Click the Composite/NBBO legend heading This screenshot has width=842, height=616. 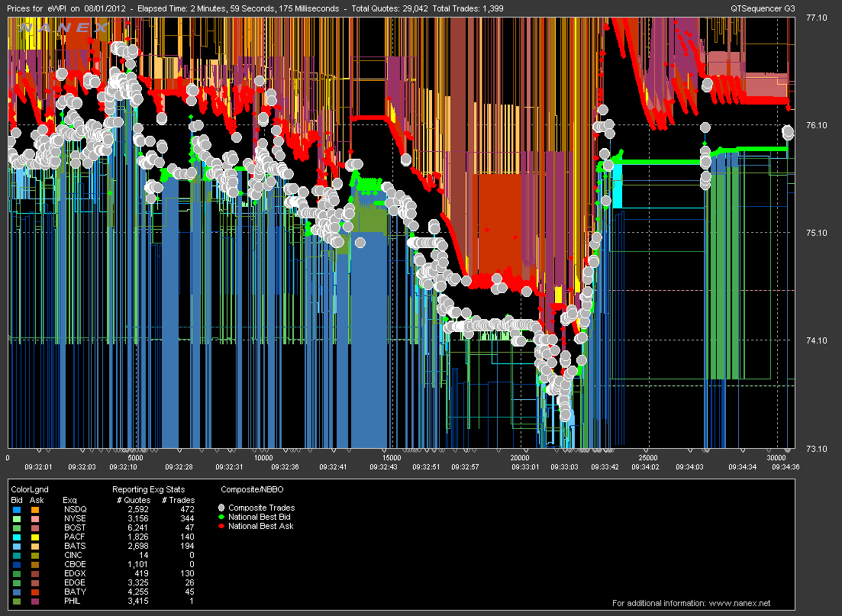(x=253, y=490)
